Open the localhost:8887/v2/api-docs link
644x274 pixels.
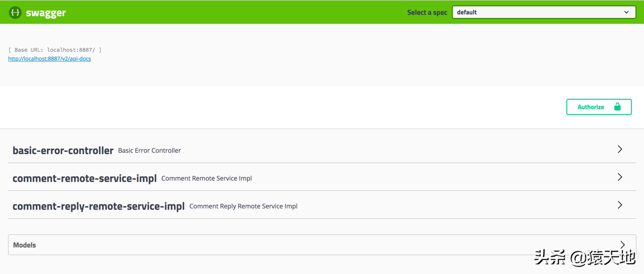tap(50, 59)
